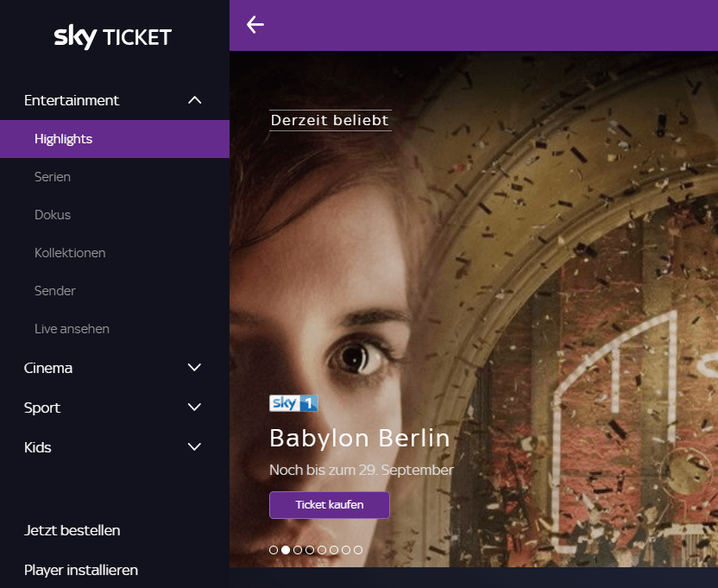This screenshot has height=588, width=718.
Task: Click the Sky 1 channel logo
Action: click(293, 403)
